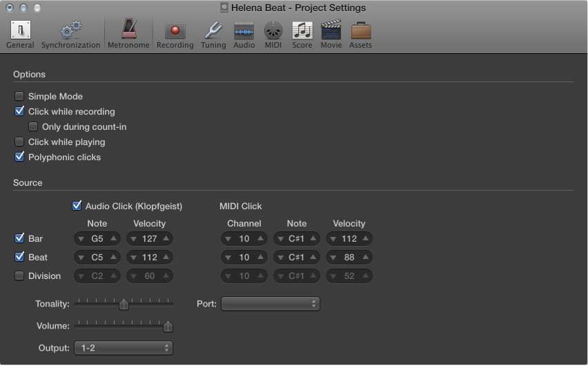Click the Source section heading
Screen dimensions: 588x366
28,183
